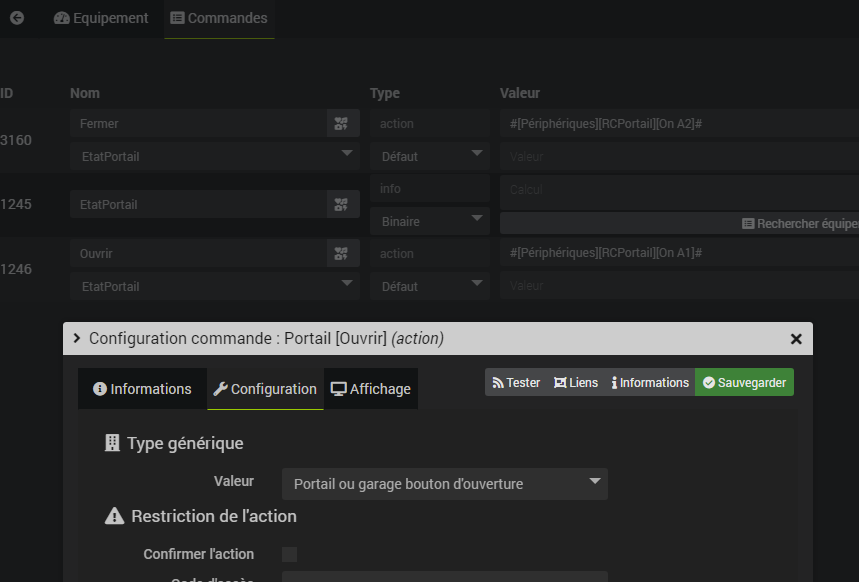Open icon picker beside the Ouvrir name field

[x=342, y=254]
